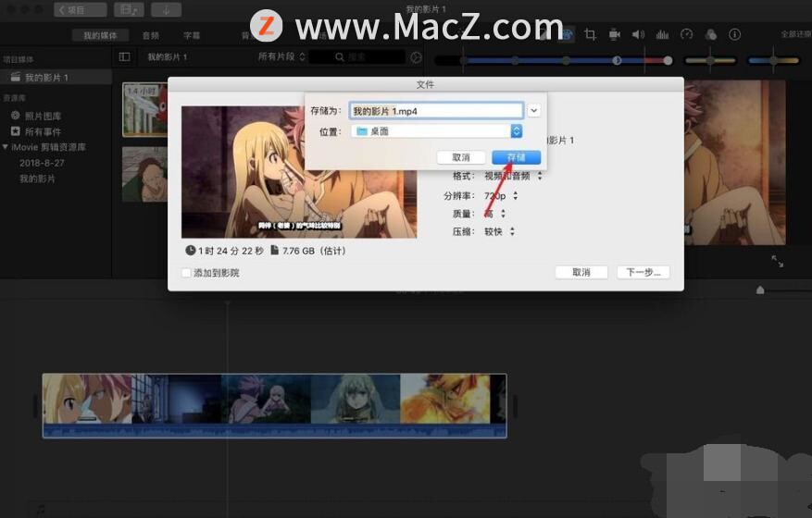The width and height of the screenshot is (812, 518).
Task: Open the 所有片段 filter dropdown
Action: pos(281,56)
